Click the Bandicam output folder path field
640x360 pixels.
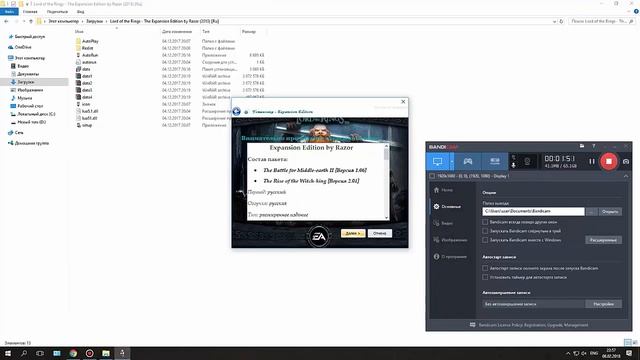pyautogui.click(x=533, y=211)
